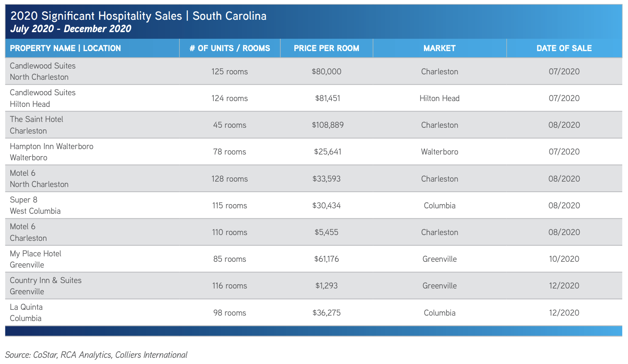
Task: Select the Country Inn & Suites property cell
Action: pyautogui.click(x=46, y=286)
